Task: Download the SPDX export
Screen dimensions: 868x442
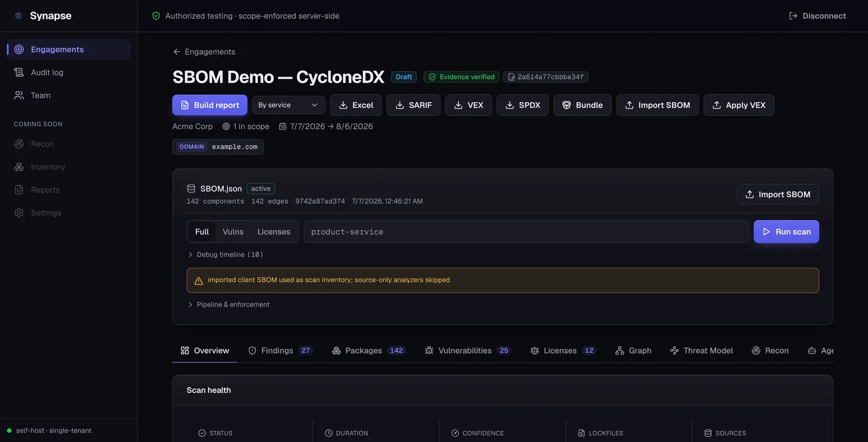Action: tap(523, 105)
